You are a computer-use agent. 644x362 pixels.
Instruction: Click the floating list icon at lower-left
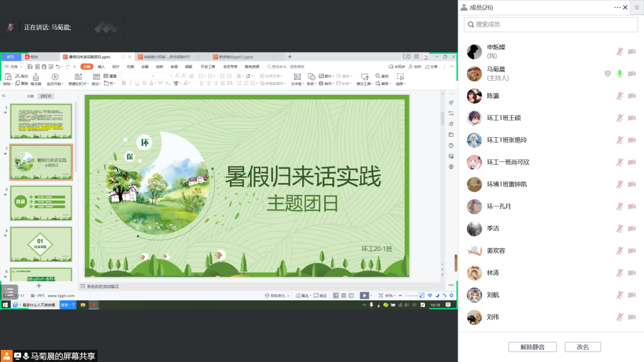click(x=10, y=292)
